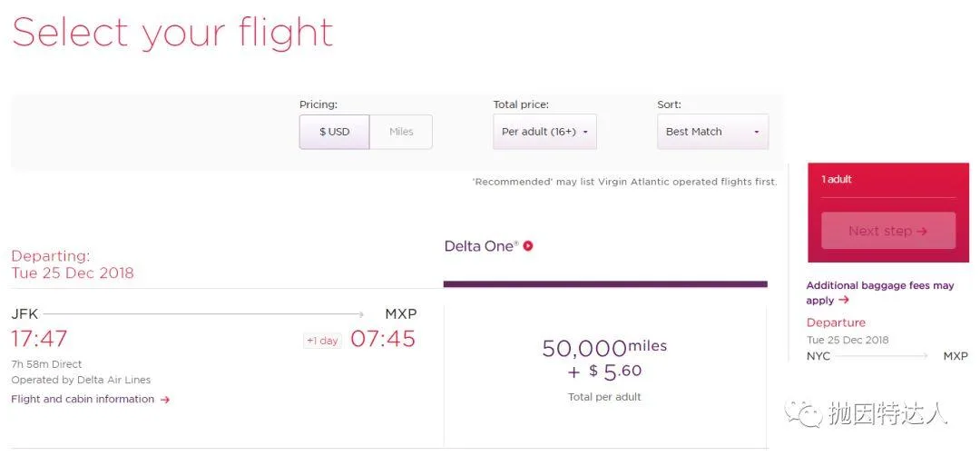Click arrow icon after Additional baggage fees
This screenshot has width=980, height=456.
(844, 301)
